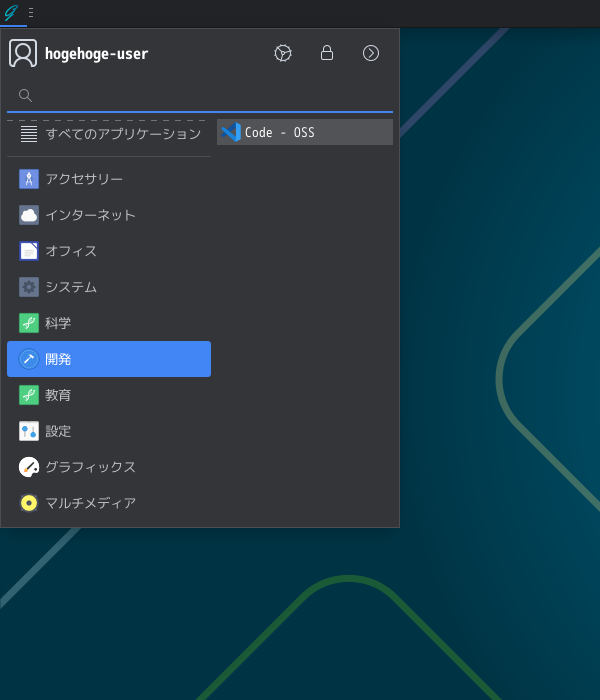
Task: Click the paint palette icon beside グラフィックス
Action: (29, 467)
